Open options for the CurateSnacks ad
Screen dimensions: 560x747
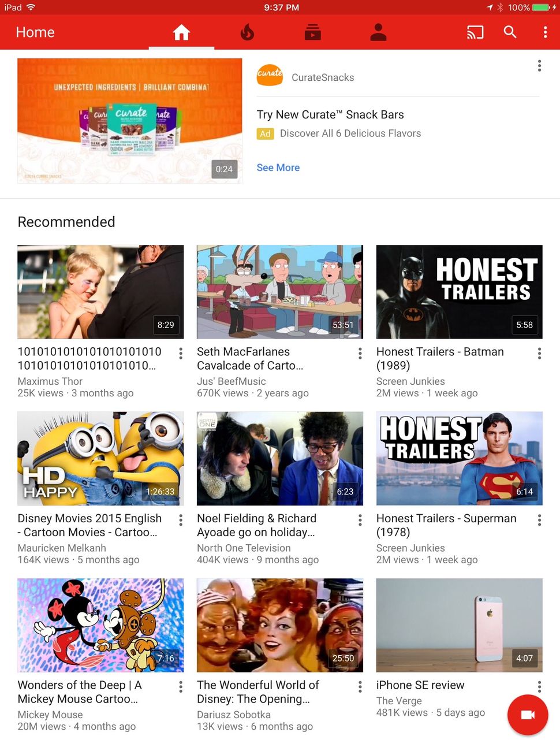tap(539, 66)
